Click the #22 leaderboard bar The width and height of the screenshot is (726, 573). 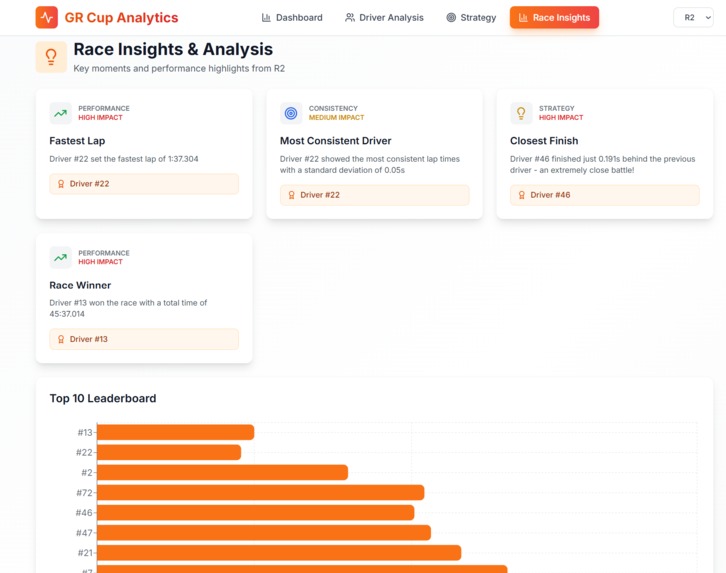pyautogui.click(x=169, y=452)
